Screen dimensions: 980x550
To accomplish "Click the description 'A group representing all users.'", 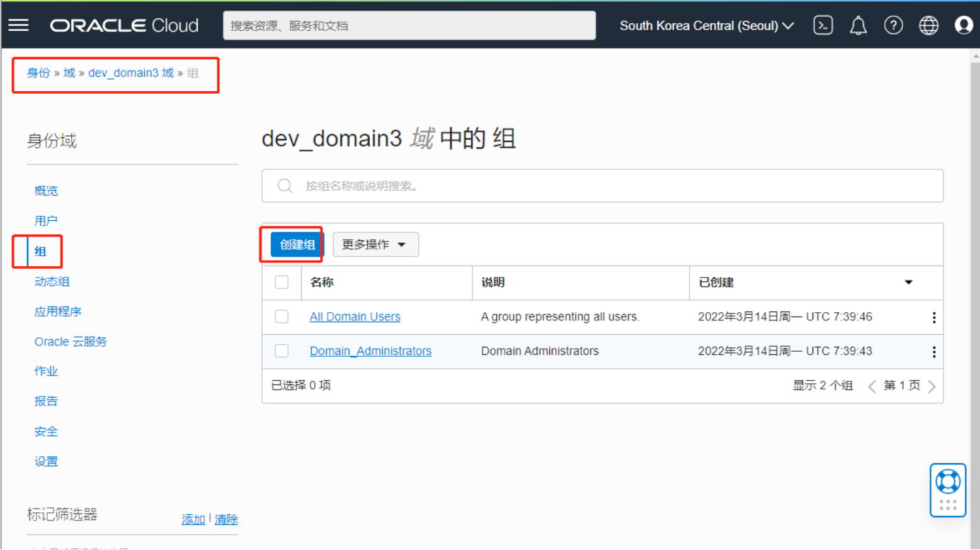I will pos(560,317).
